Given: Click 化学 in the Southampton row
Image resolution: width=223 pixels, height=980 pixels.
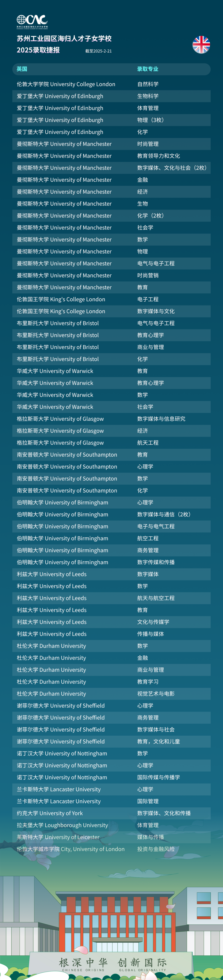Looking at the screenshot, I should tap(142, 491).
